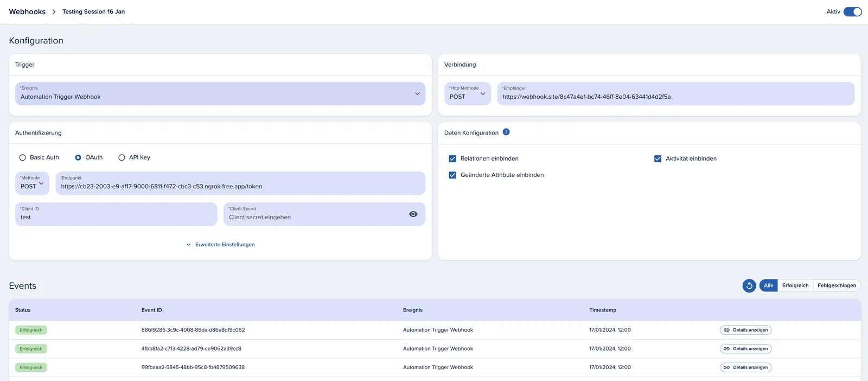Switch off the Aktiv toggle
Screen dimensions: 868x381
[x=852, y=12]
